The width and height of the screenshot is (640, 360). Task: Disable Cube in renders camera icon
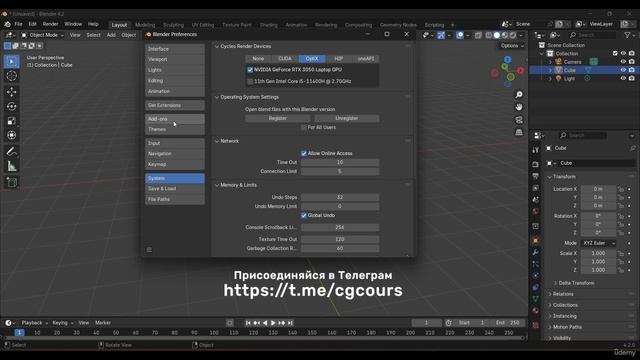(631, 70)
